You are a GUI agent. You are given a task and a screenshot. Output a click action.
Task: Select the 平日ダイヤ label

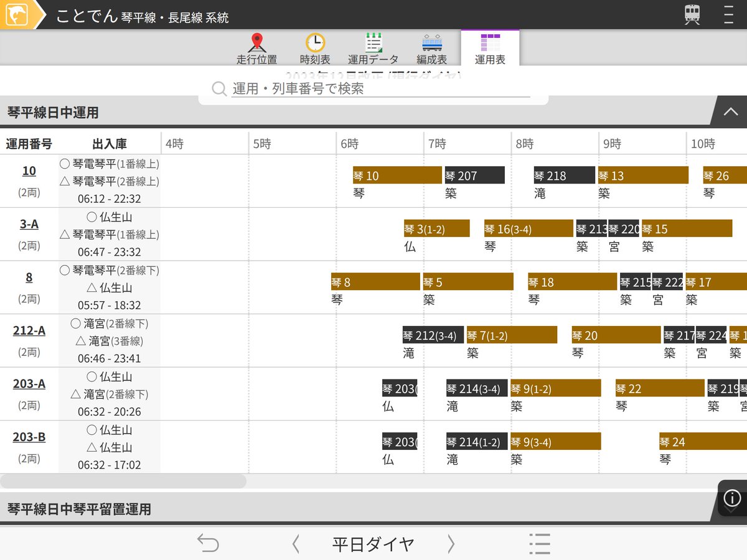(x=373, y=543)
